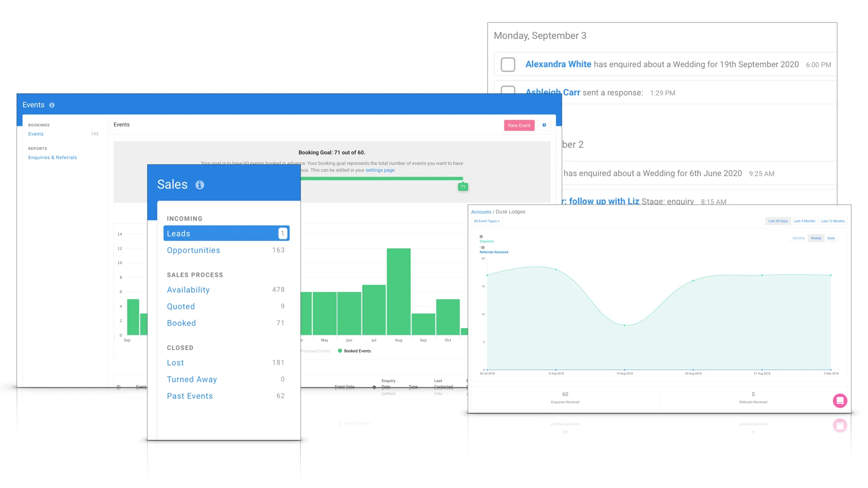Image resolution: width=868 pixels, height=488 pixels.
Task: Click the green 71 progress marker
Action: [x=463, y=187]
